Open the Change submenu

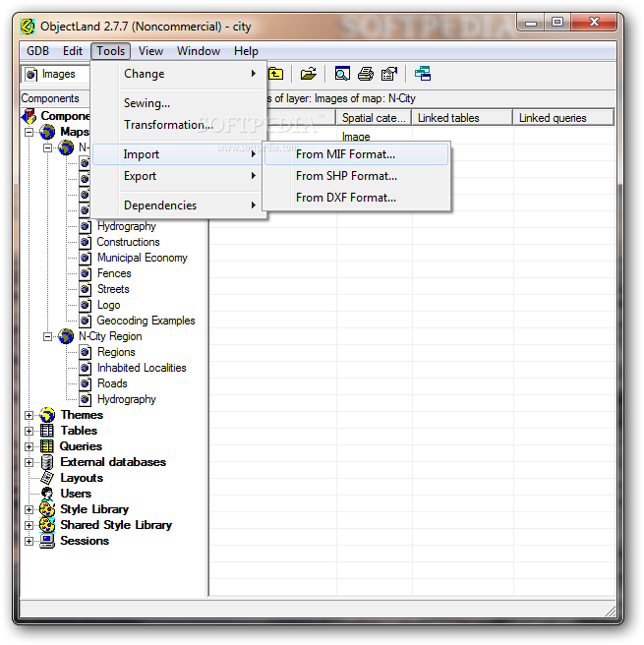click(178, 74)
